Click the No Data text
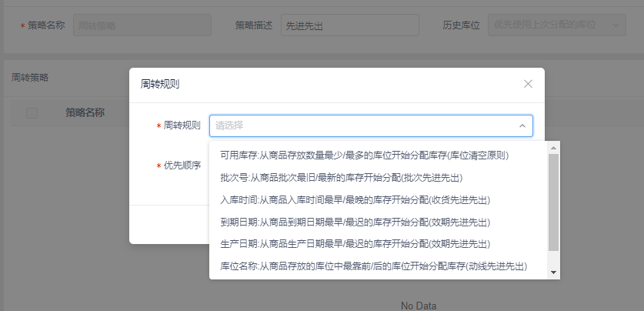Image resolution: width=644 pixels, height=311 pixels. 419,306
